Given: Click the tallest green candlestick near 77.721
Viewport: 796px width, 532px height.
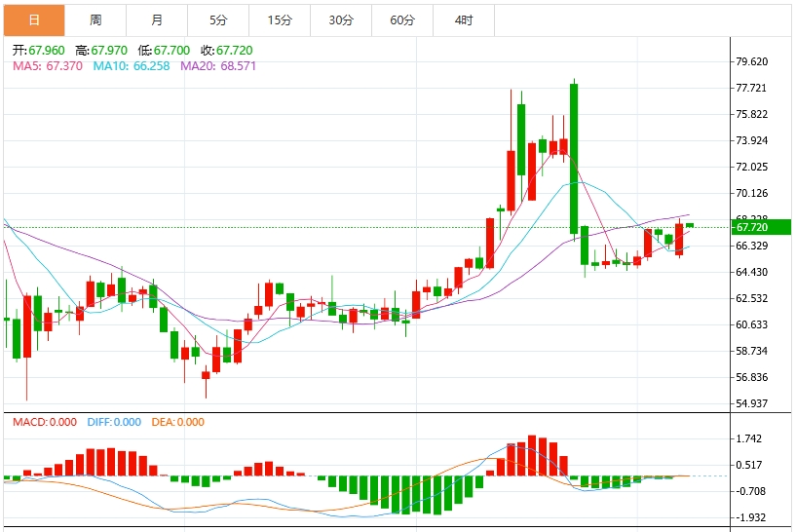Looking at the screenshot, I should (574, 159).
